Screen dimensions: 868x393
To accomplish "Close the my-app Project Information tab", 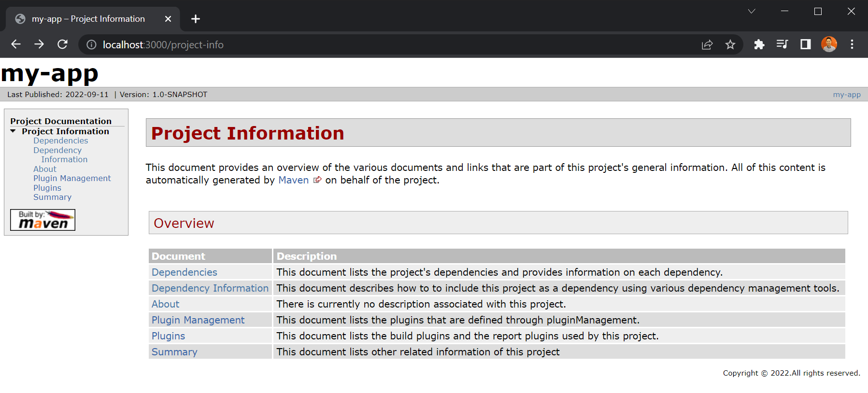I will point(168,19).
